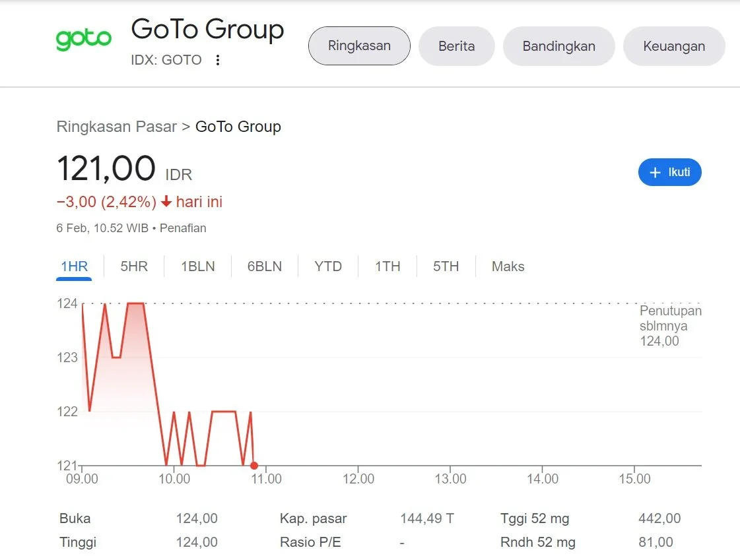Select the 1HR chart range
The width and height of the screenshot is (740, 560).
(74, 266)
